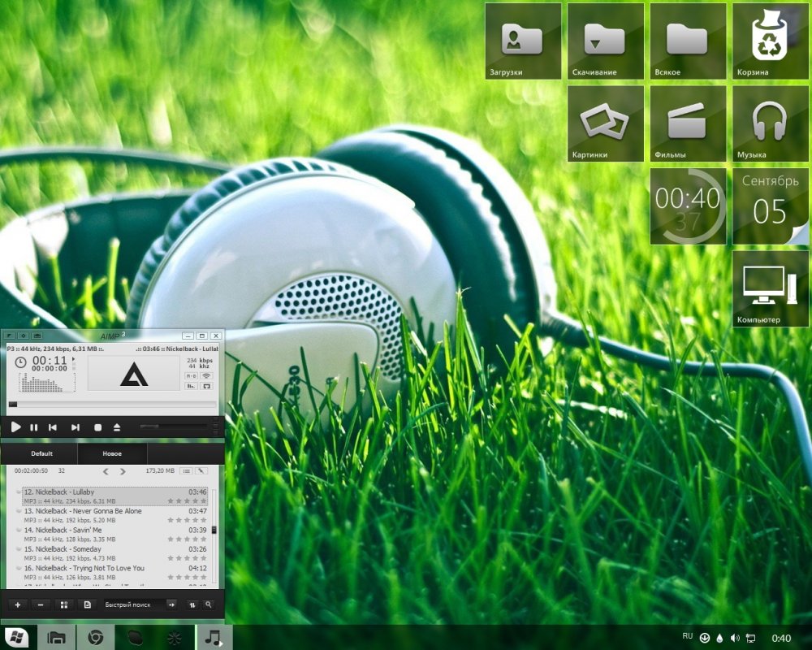Screen dimensions: 812x650
Task: Open the playlist grid/sorting button
Action: tap(64, 604)
